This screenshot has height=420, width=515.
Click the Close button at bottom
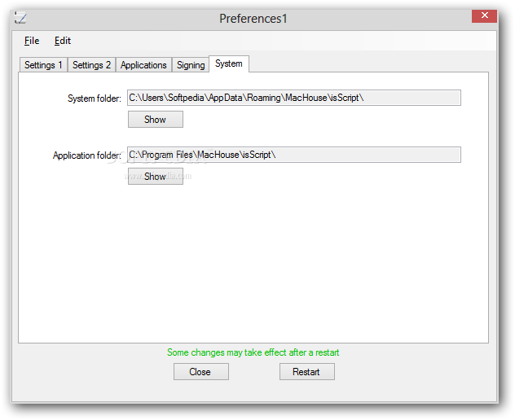pyautogui.click(x=201, y=371)
